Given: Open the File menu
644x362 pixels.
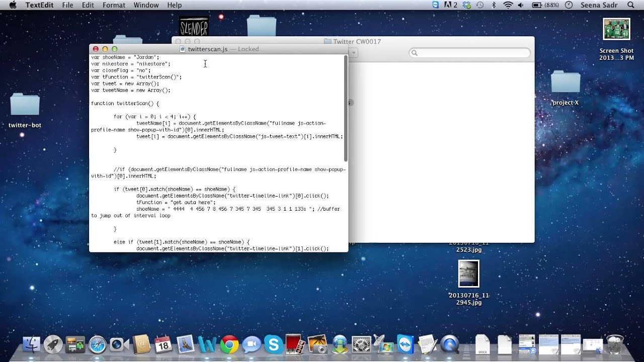Looking at the screenshot, I should (67, 5).
